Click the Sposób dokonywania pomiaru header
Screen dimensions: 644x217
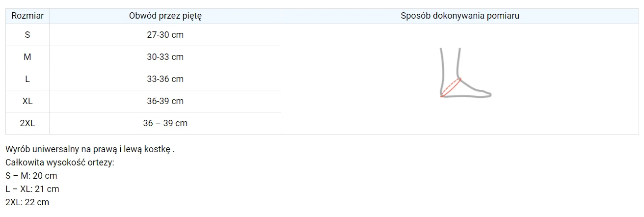[460, 16]
